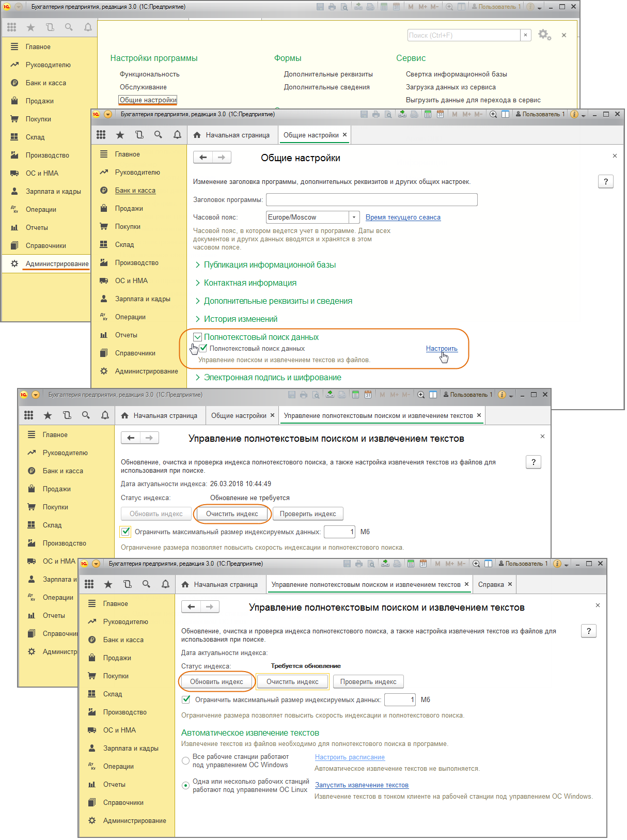Open the gear settings icon beside the Поиск field
The image size is (627, 840).
coord(544,35)
